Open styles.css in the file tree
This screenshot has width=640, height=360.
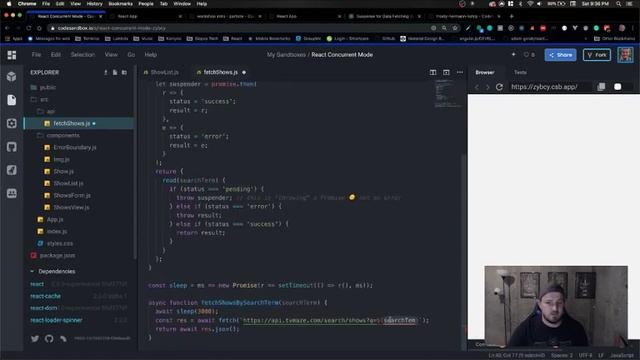click(60, 243)
